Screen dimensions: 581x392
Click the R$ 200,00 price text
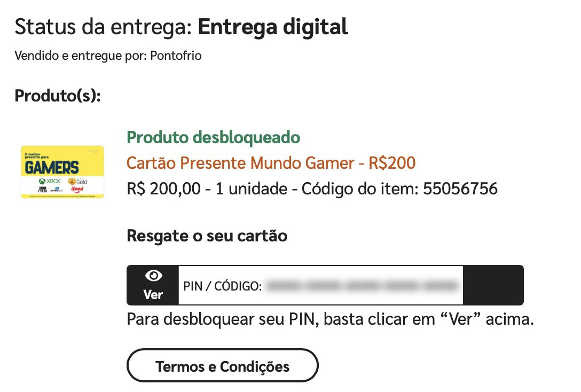click(x=163, y=189)
